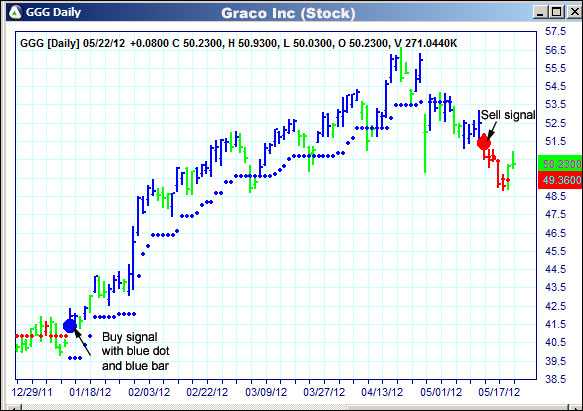The image size is (583, 411).
Task: Click the red 49.3600 price label
Action: click(x=560, y=180)
